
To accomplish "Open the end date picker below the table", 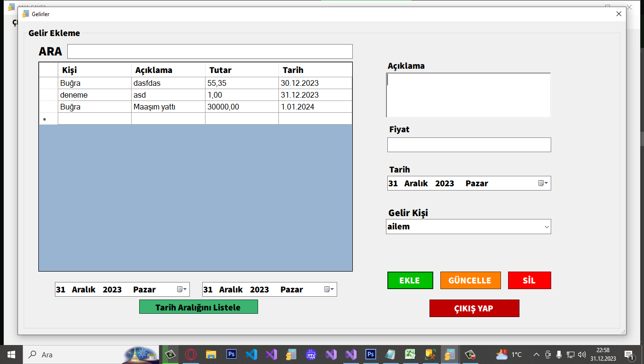I will [329, 290].
